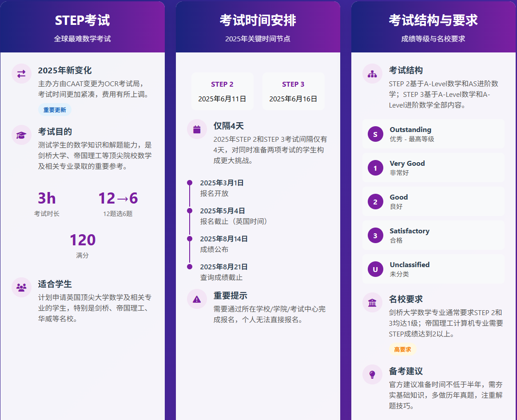Select the STEP 2 date card

click(222, 92)
